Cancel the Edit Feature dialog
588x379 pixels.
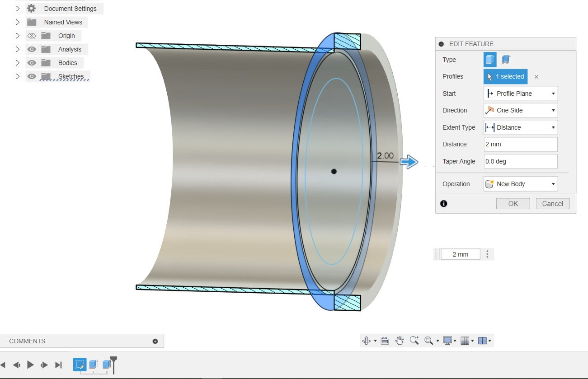552,204
